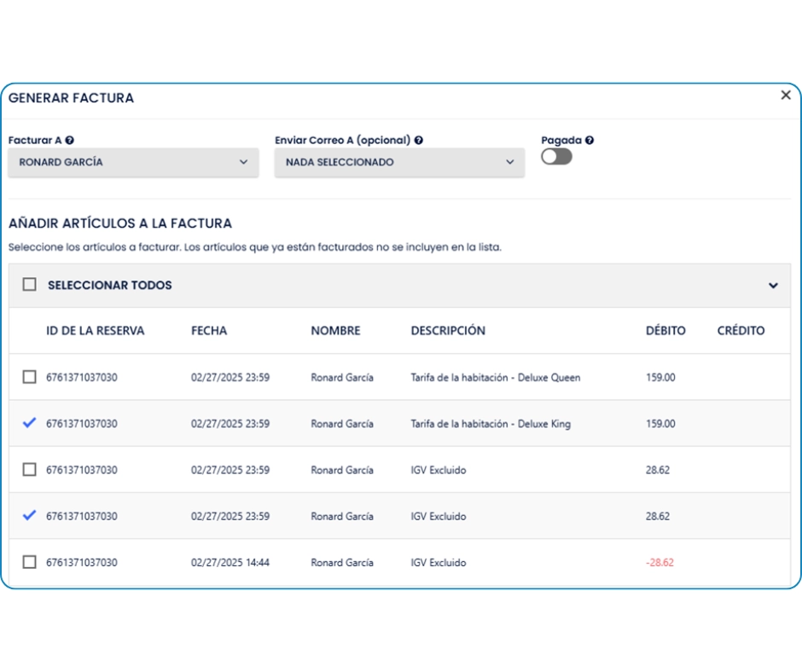
Task: Click the red -28.62 debit amount
Action: click(660, 563)
